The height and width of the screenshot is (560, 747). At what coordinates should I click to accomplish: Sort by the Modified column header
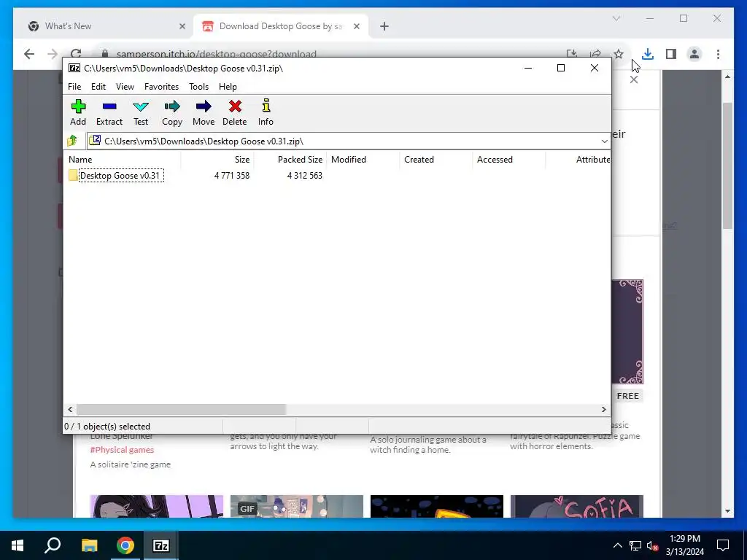coord(363,160)
